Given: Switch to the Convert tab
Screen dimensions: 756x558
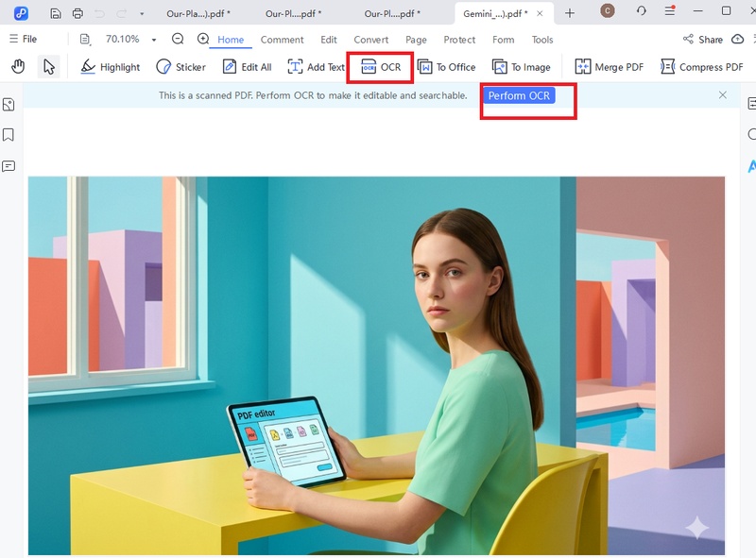Looking at the screenshot, I should 370,40.
